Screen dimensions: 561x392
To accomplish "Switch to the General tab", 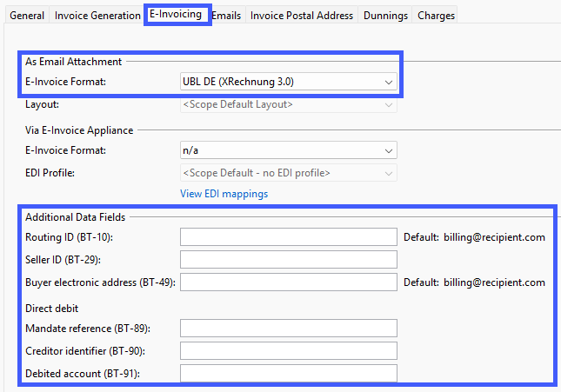I will pos(26,16).
